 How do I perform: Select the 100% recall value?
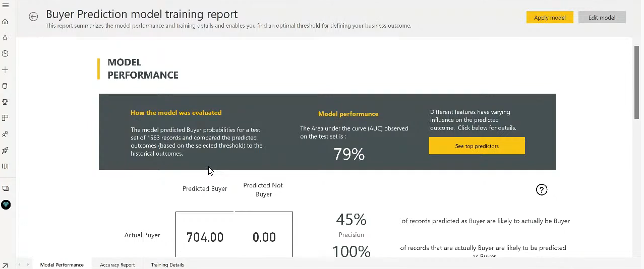click(x=352, y=251)
